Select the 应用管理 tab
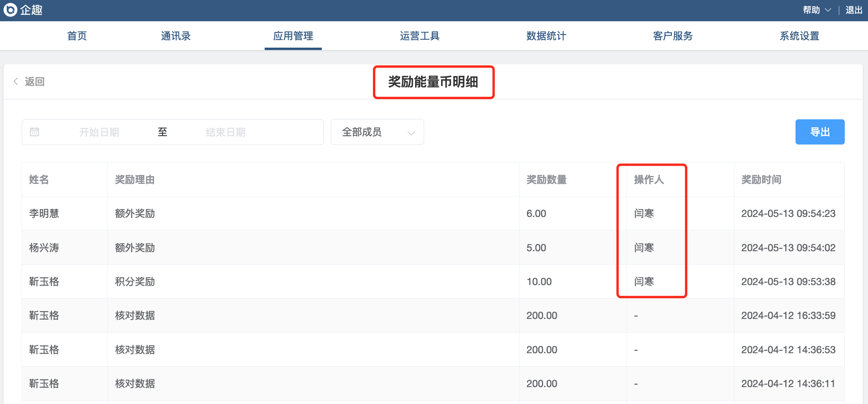This screenshot has width=868, height=404. (x=293, y=36)
